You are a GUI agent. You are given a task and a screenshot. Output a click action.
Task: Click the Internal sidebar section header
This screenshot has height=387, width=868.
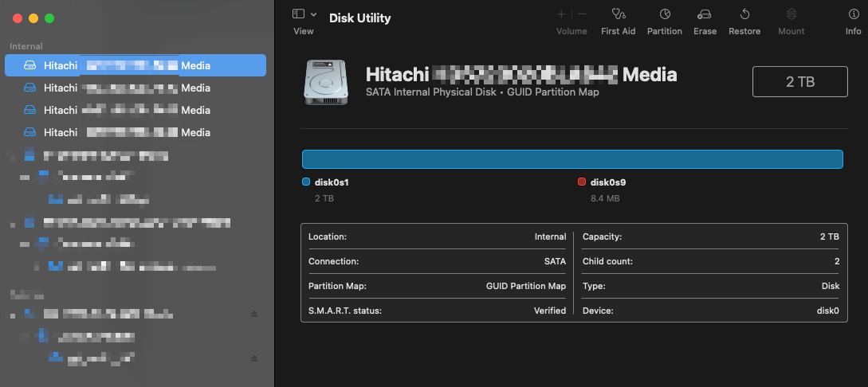pyautogui.click(x=26, y=46)
